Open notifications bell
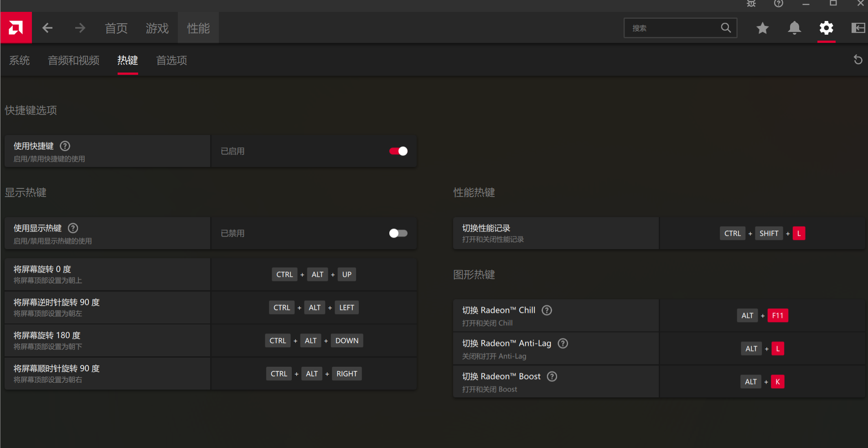 pos(795,28)
